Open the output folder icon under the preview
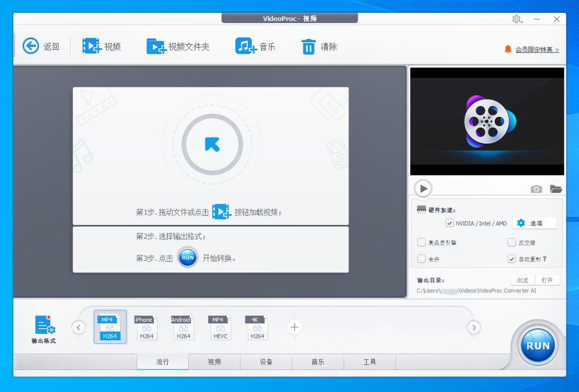The height and width of the screenshot is (392, 579). tap(556, 189)
